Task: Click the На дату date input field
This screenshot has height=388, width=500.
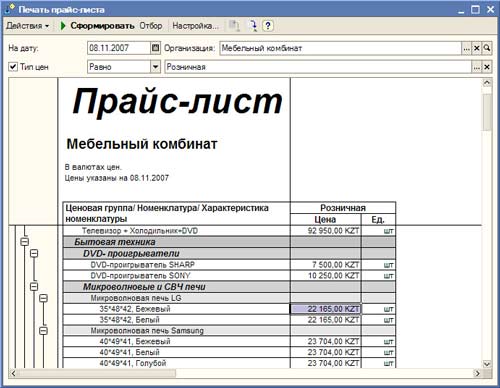Action: pos(119,48)
